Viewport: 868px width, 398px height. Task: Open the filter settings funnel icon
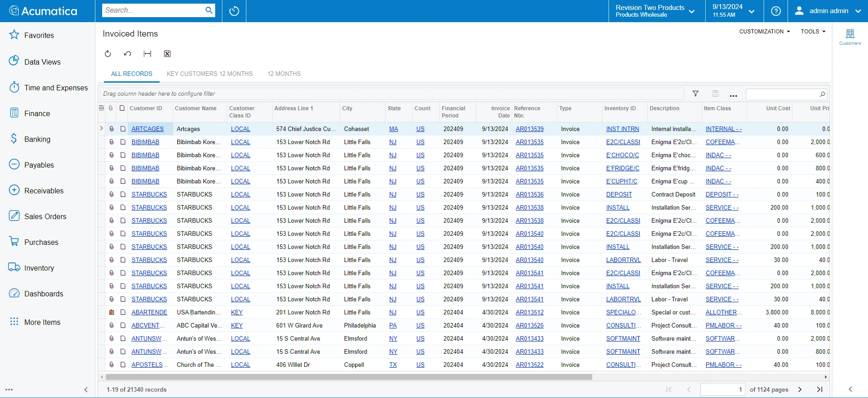click(x=695, y=94)
